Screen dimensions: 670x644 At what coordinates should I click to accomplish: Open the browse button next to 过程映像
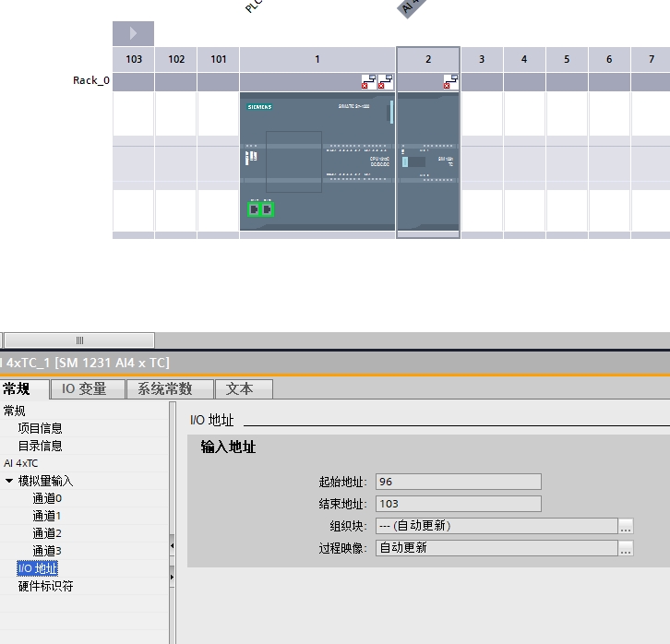click(x=626, y=548)
